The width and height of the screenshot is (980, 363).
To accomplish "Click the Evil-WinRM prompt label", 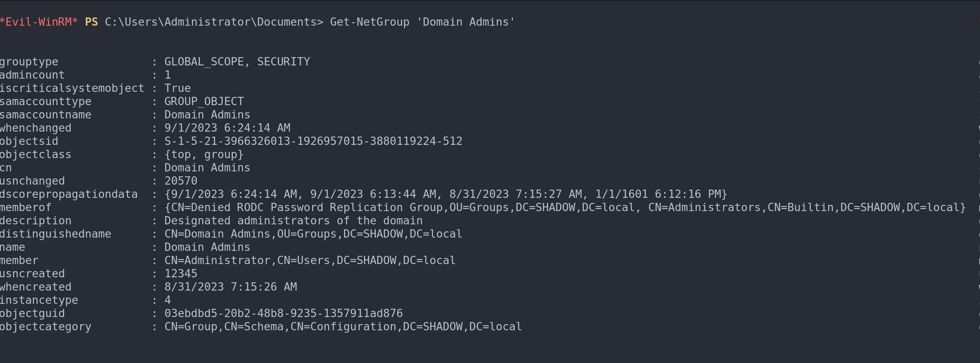I will click(x=39, y=22).
